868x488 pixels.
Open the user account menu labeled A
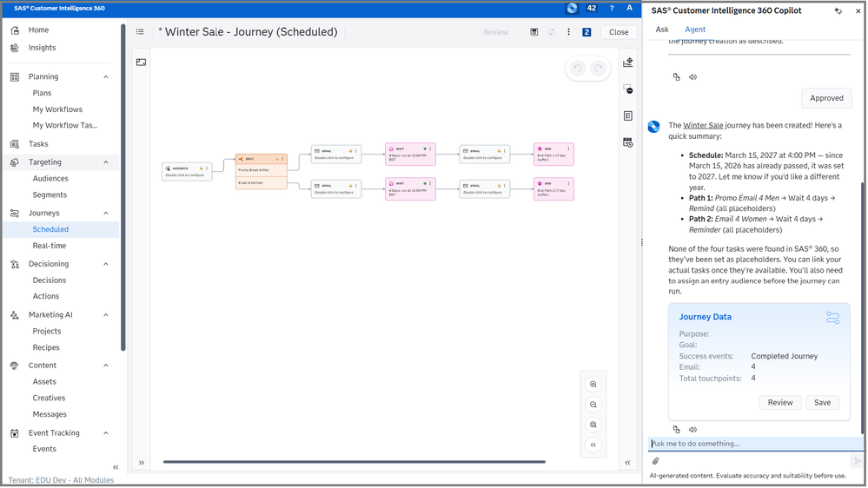(x=629, y=9)
